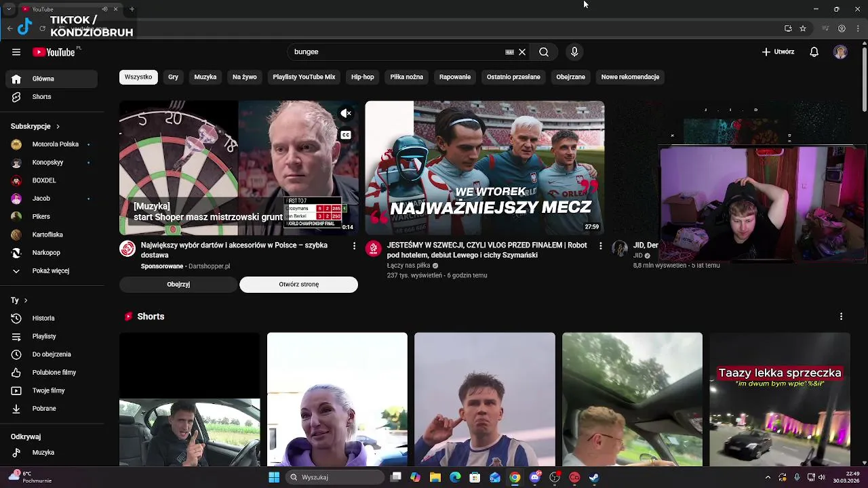Screen dimensions: 868x488
Task: Select the Hip-hop filter chip
Action: tap(363, 77)
